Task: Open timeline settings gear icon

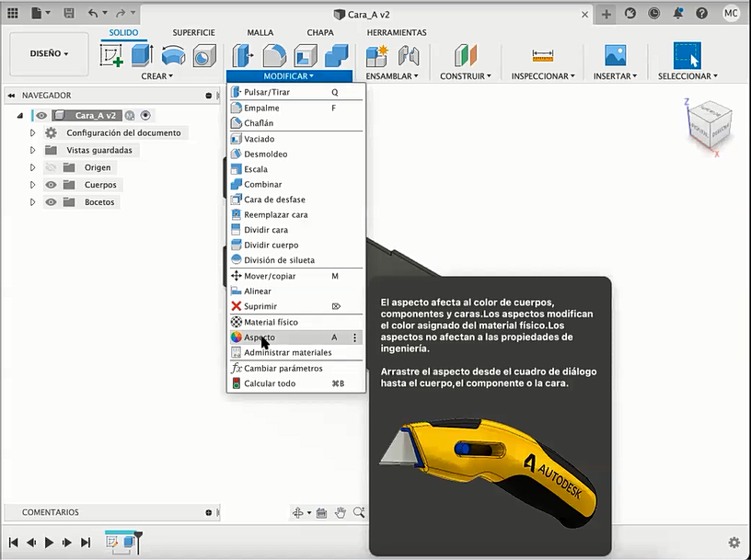Action: tap(734, 543)
